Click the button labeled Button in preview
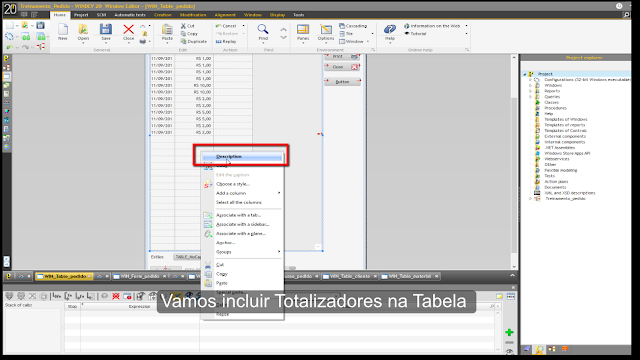 (x=342, y=82)
